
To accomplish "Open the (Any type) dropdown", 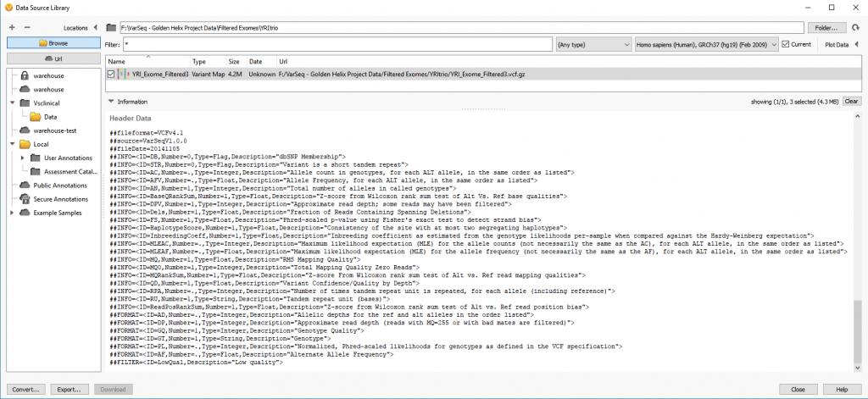I will (x=594, y=44).
